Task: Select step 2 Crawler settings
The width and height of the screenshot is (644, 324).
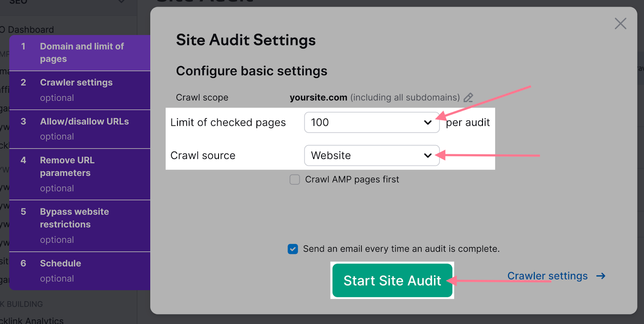Action: (80, 90)
